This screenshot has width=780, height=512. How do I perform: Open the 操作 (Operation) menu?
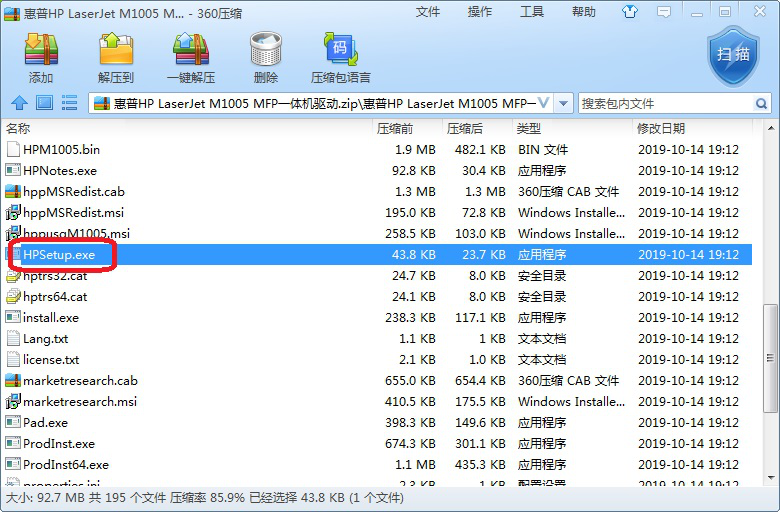click(480, 12)
